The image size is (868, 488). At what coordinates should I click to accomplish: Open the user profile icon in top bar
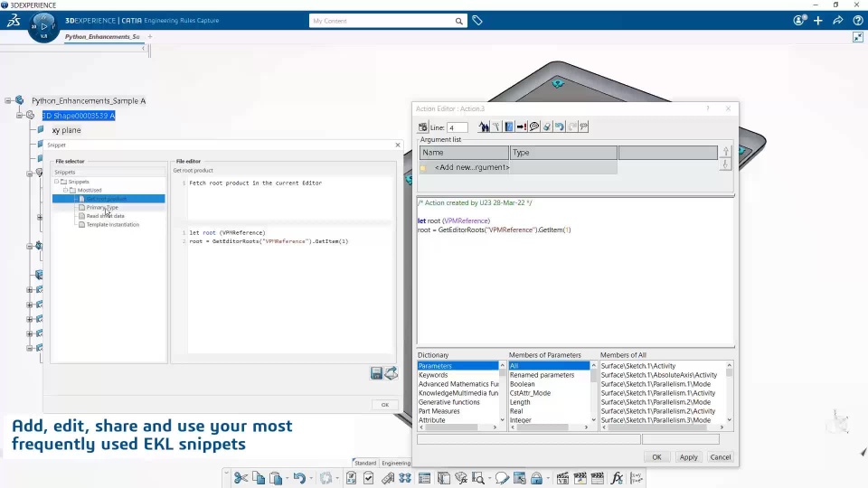click(x=799, y=21)
